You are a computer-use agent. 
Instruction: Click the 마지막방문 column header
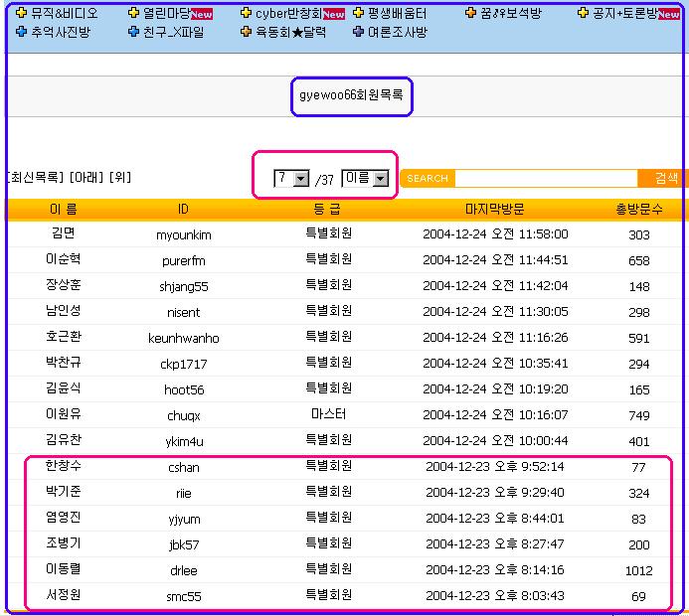tap(494, 210)
